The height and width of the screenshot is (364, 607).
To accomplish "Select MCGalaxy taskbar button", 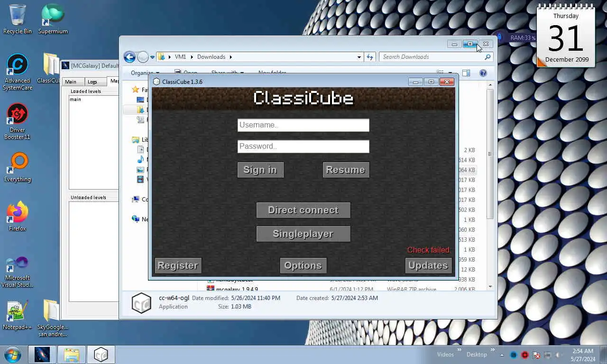I will coord(42,355).
